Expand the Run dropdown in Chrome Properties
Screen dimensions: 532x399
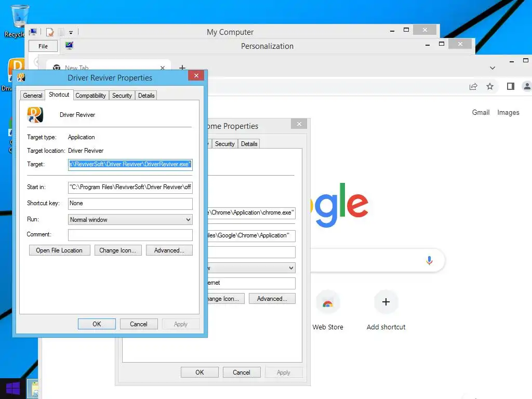pyautogui.click(x=251, y=268)
